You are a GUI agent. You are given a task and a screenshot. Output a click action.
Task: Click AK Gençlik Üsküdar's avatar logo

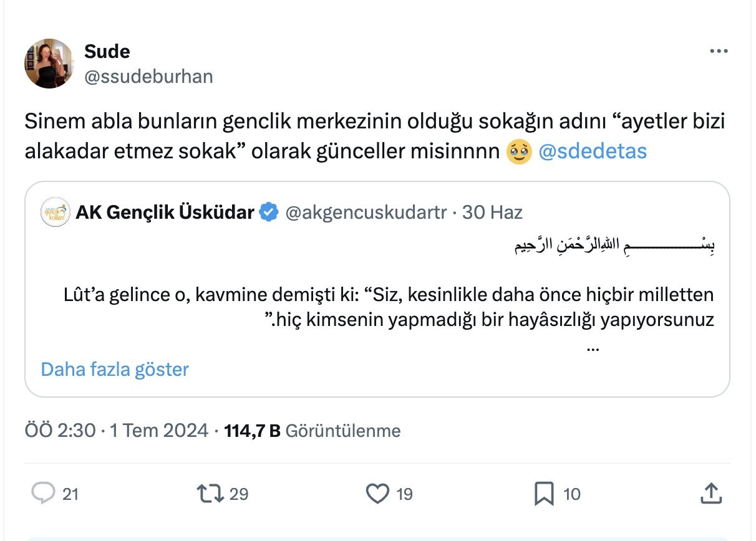pyautogui.click(x=55, y=213)
